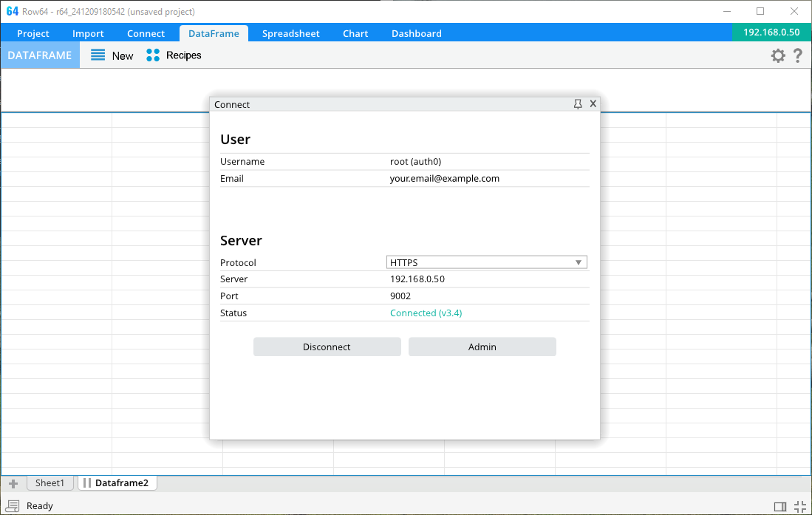812x515 pixels.
Task: Add a new sheet with plus icon
Action: click(x=13, y=484)
